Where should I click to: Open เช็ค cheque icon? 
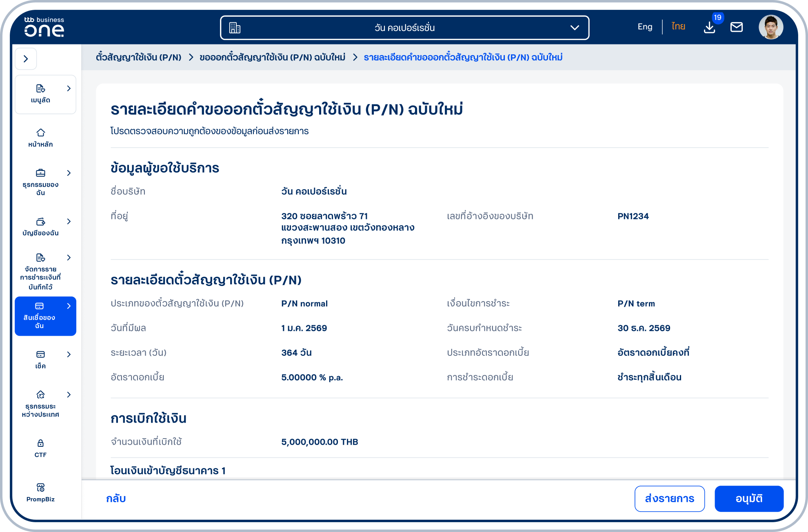[x=40, y=355]
